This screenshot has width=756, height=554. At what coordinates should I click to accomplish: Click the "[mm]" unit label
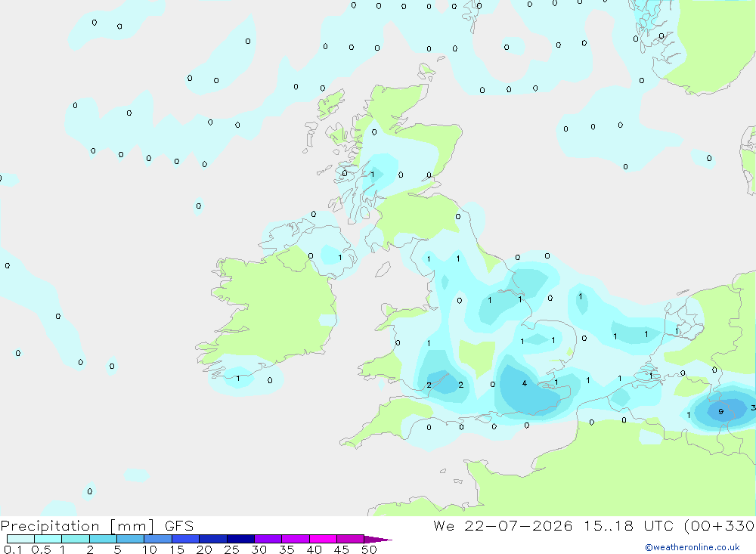[132, 526]
